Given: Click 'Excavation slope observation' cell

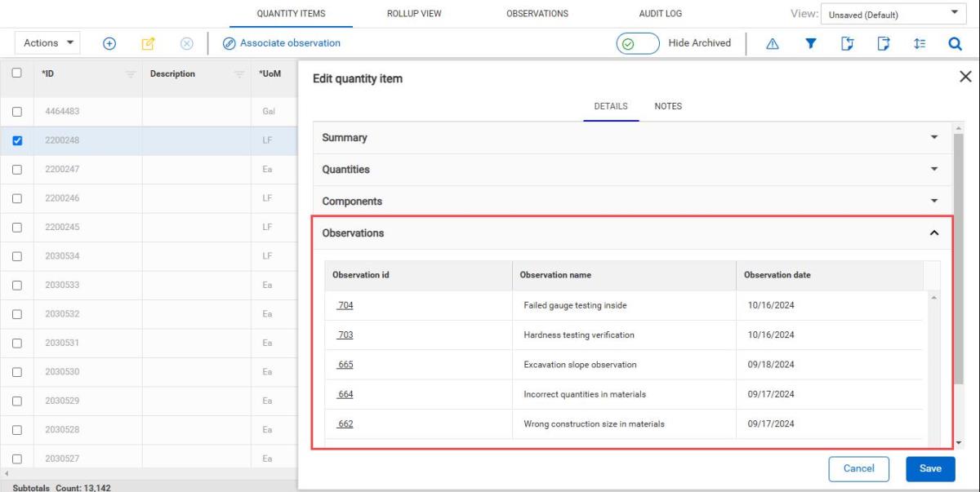Looking at the screenshot, I should coord(624,365).
